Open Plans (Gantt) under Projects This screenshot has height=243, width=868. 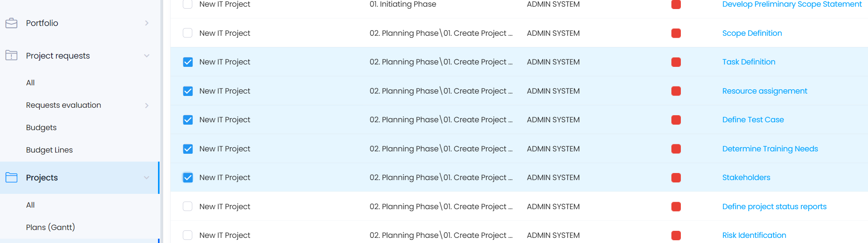click(50, 227)
